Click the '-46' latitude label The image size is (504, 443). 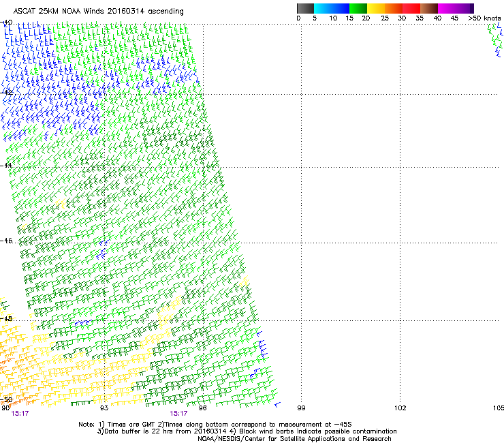(x=7, y=241)
